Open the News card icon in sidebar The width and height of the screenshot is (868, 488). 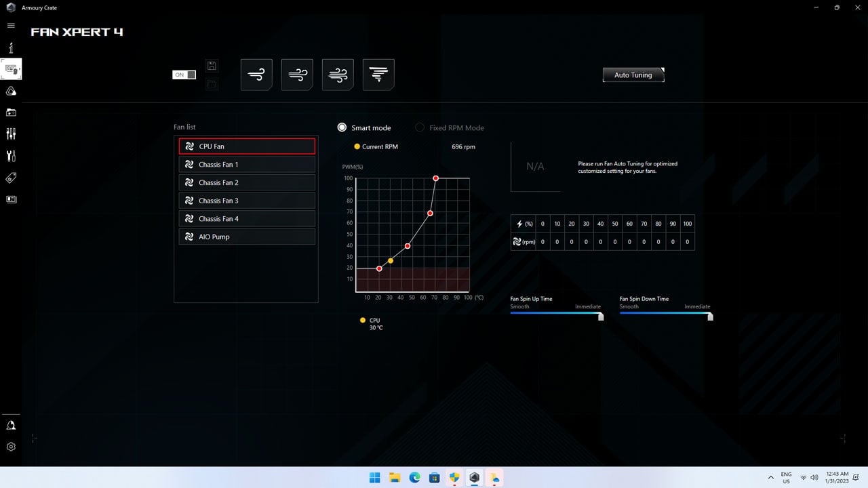tap(11, 199)
